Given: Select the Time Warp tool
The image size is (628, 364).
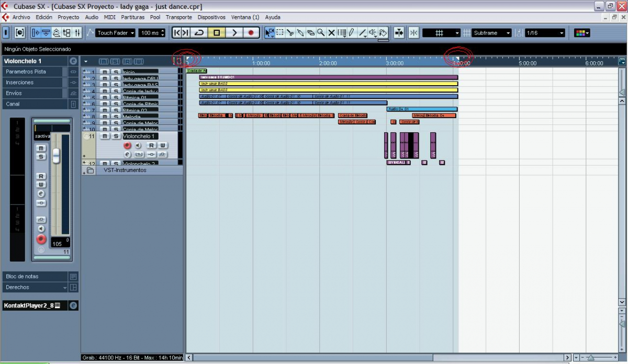Looking at the screenshot, I should coord(341,32).
